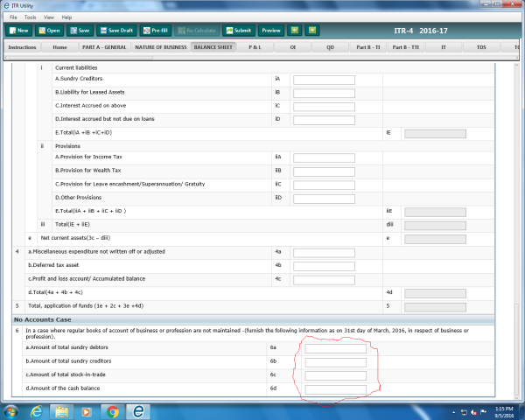Viewport: 525px width, 420px height.
Task: Click the total sundry debtors 6a field
Action: pyautogui.click(x=335, y=348)
